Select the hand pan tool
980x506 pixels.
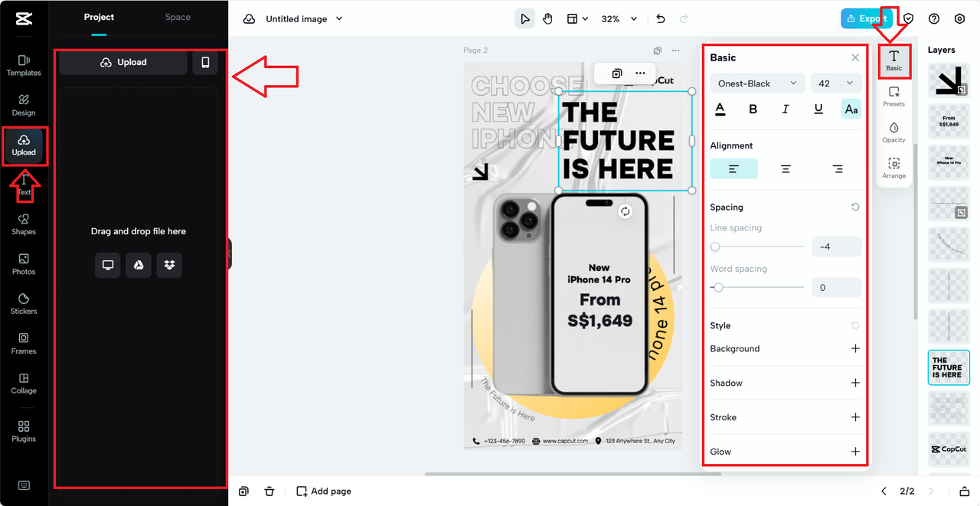click(548, 19)
